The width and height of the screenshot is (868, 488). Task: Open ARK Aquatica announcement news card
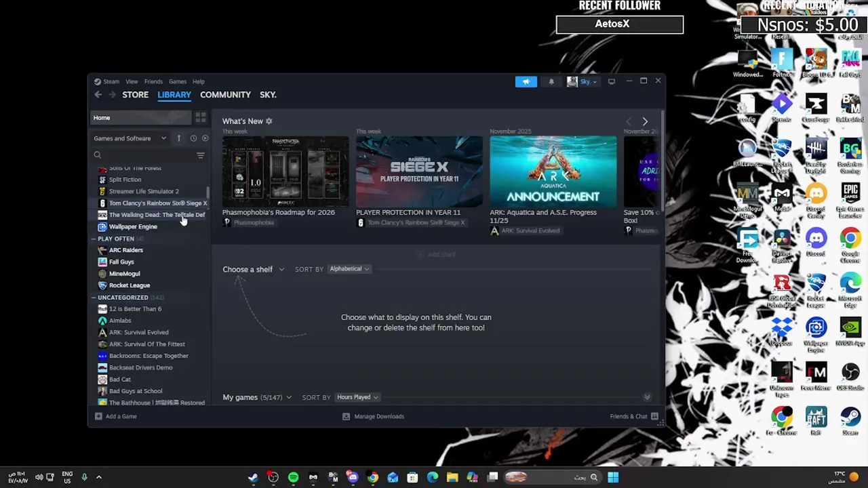[x=553, y=172]
